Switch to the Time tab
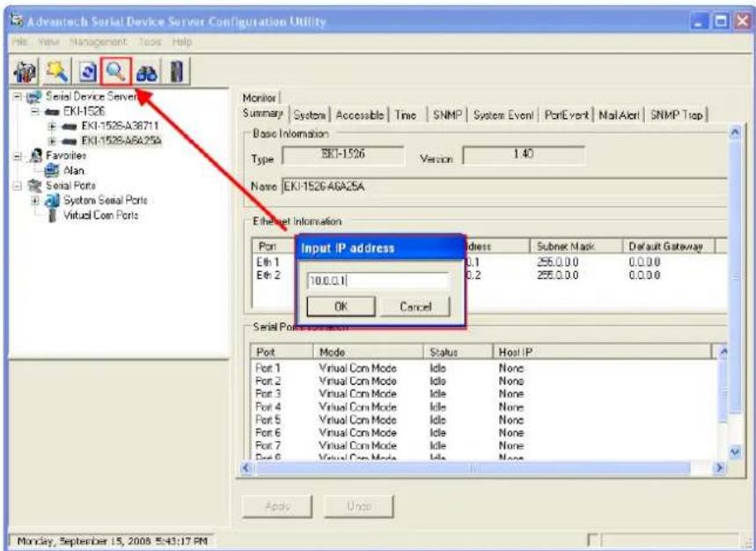Viewport: 756px width, 551px height. [x=405, y=115]
